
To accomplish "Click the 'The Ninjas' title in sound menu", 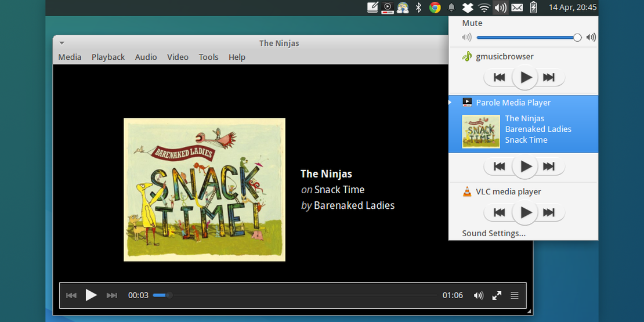I will point(524,118).
